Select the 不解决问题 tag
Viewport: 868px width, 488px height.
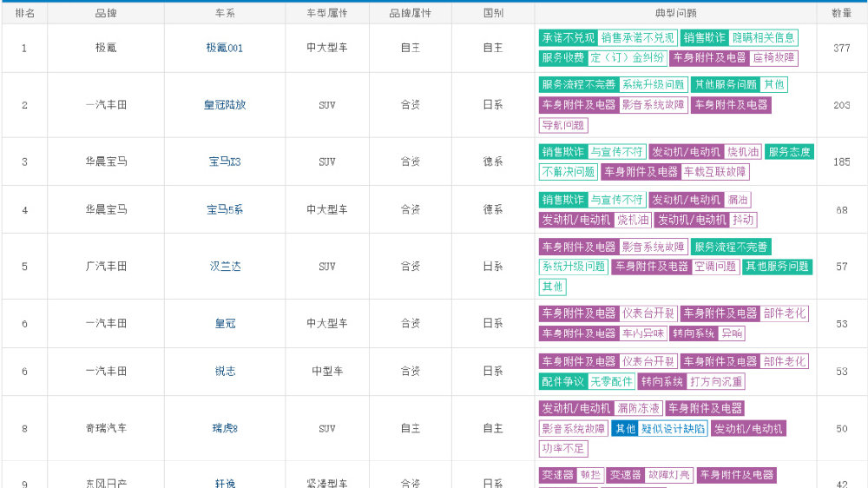click(x=568, y=172)
